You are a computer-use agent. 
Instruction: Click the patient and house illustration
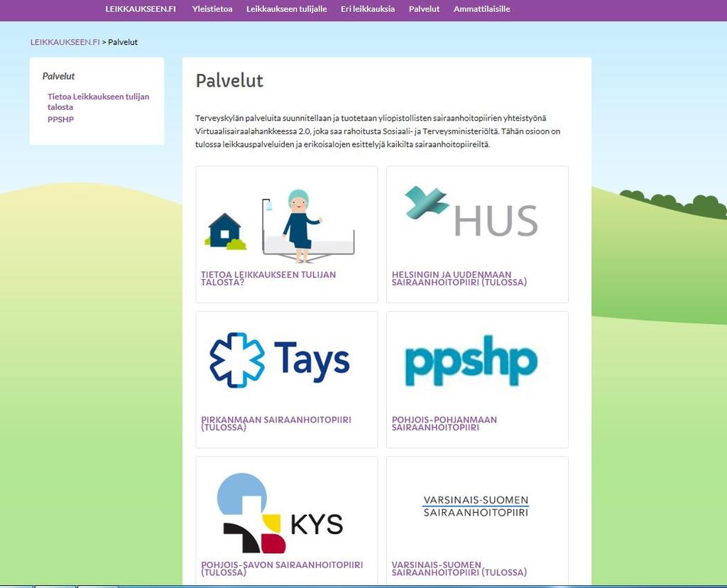(280, 225)
